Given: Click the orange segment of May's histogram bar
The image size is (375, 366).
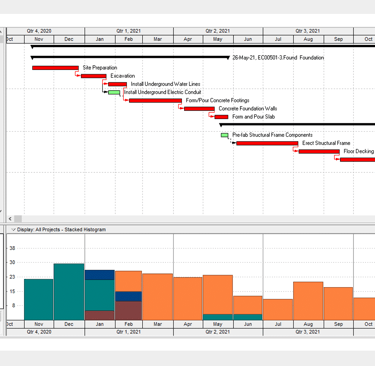Looking at the screenshot, I should click(x=218, y=295).
